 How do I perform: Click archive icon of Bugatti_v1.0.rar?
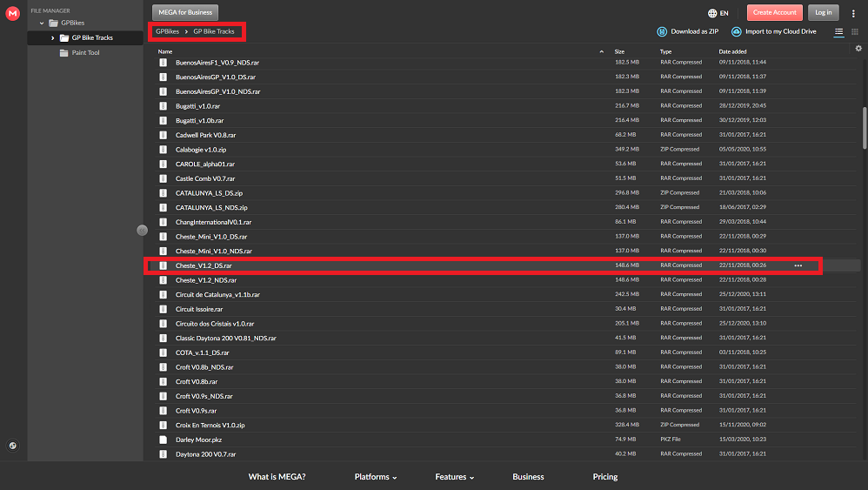163,106
